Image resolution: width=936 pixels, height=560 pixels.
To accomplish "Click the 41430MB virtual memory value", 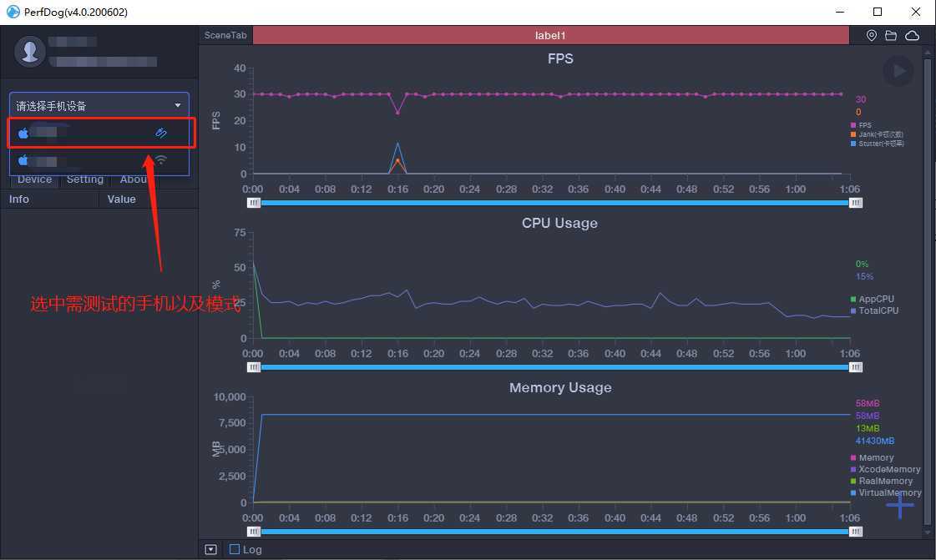I will pos(875,441).
